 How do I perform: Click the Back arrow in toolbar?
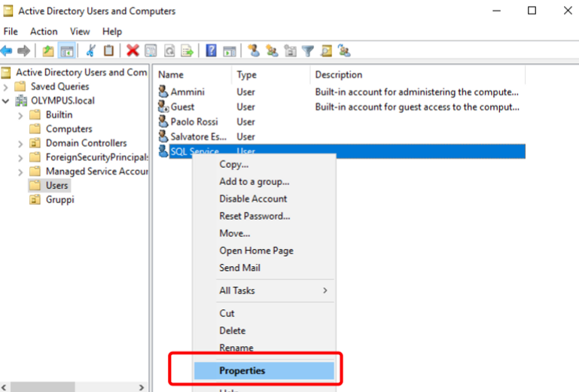pos(7,51)
